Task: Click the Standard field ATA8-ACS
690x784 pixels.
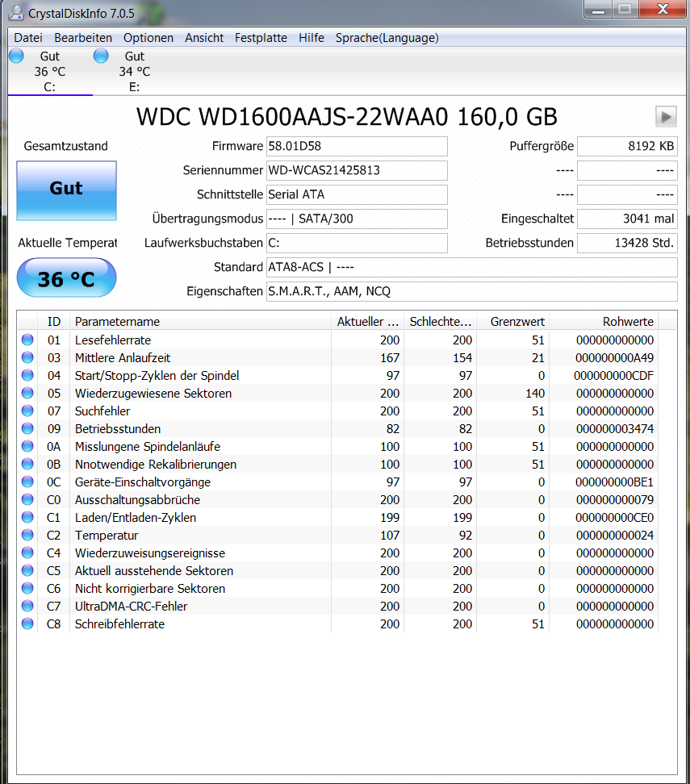Action: point(472,268)
